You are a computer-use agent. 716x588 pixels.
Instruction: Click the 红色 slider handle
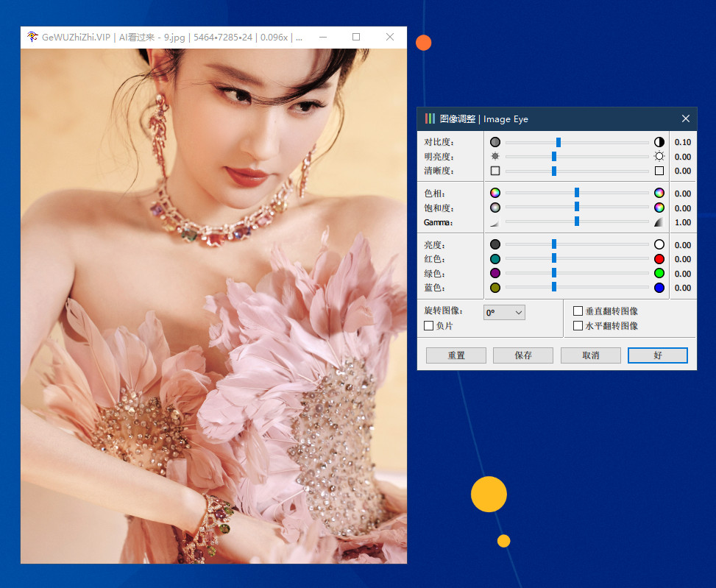(x=554, y=258)
